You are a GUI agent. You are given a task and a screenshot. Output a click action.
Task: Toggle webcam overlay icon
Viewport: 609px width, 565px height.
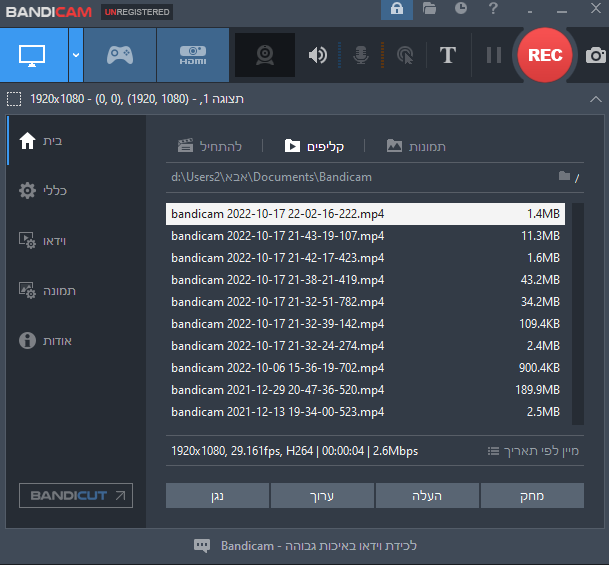pos(265,55)
